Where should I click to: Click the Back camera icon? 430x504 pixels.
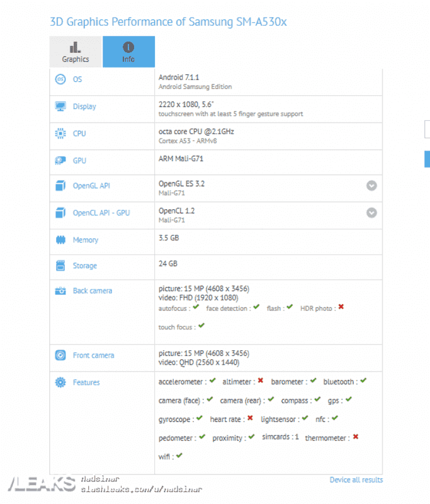(60, 291)
